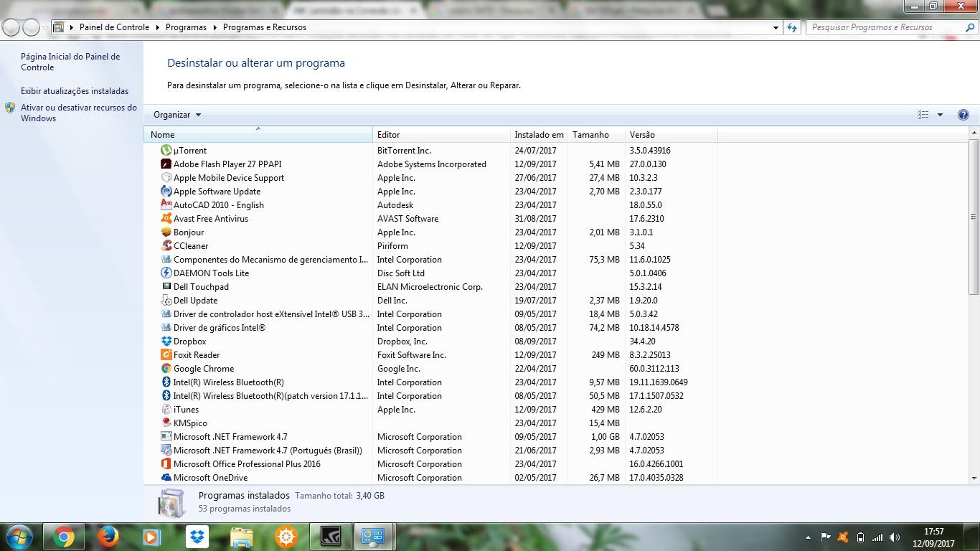Screen dimensions: 980x551
Task: Click the Dropbox icon in the program list
Action: [166, 342]
